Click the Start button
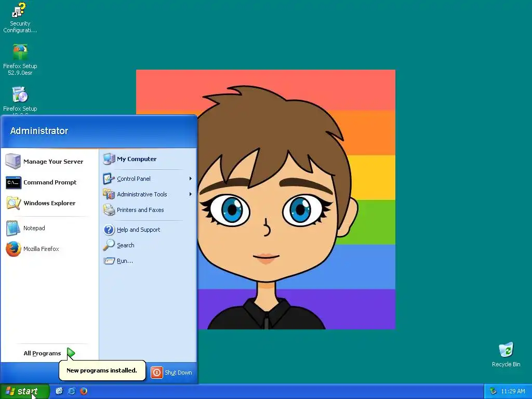The width and height of the screenshot is (532, 399). [x=24, y=391]
